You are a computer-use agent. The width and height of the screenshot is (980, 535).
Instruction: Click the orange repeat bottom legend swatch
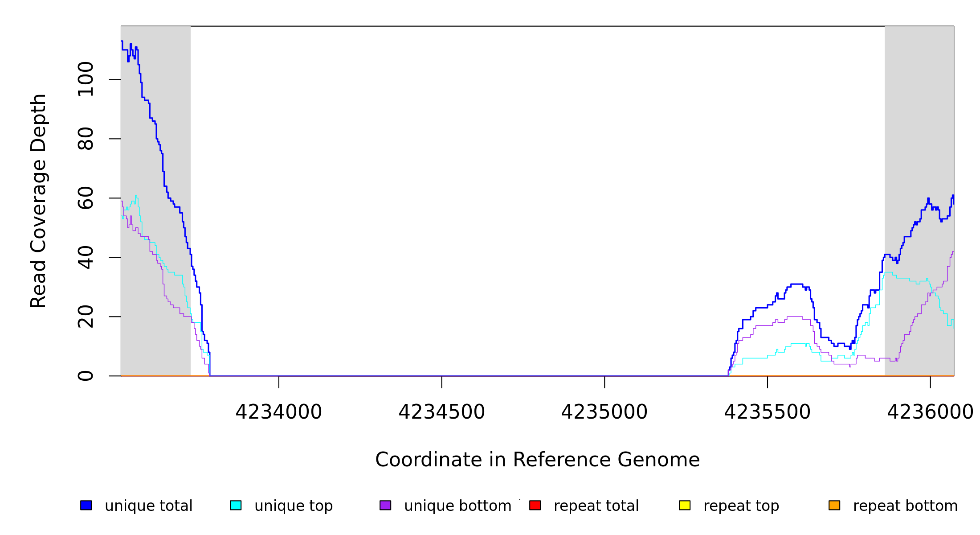click(834, 505)
